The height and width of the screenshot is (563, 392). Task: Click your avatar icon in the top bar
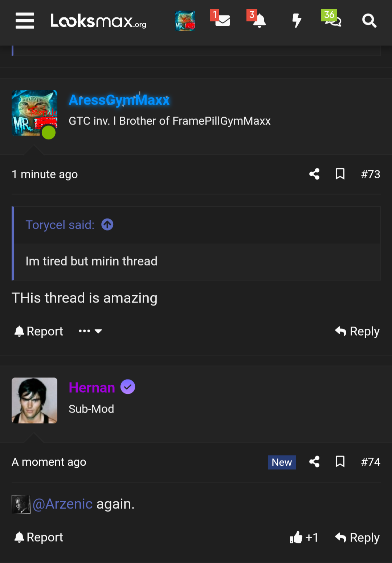[x=185, y=21]
